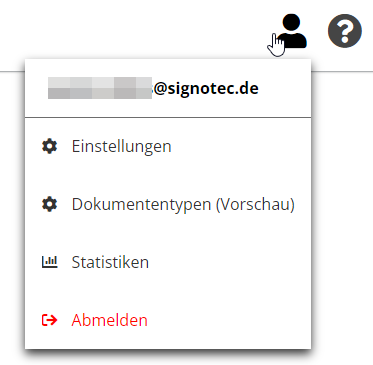The image size is (373, 365).
Task: Click the bar chart icon for Statistiken
Action: [x=49, y=262]
